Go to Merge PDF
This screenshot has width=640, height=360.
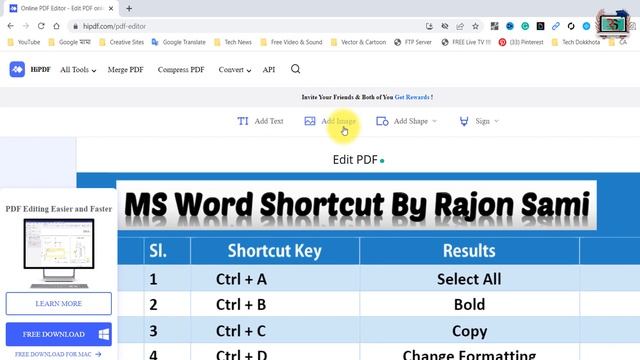click(126, 70)
